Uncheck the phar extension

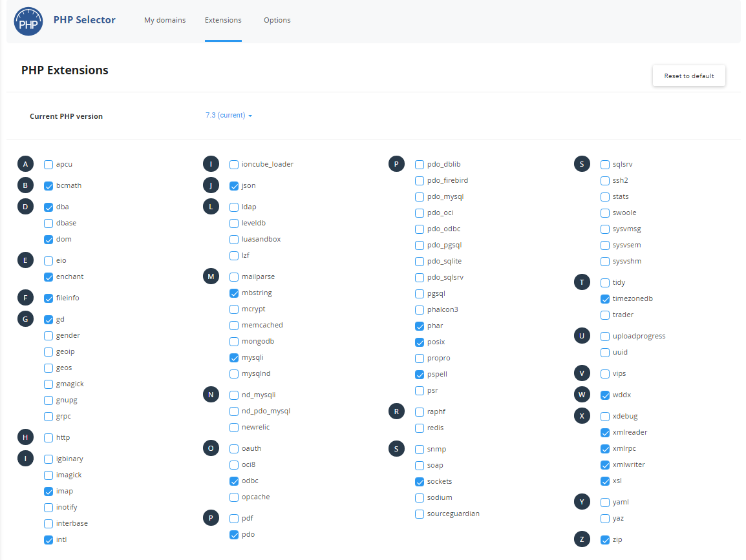[420, 326]
